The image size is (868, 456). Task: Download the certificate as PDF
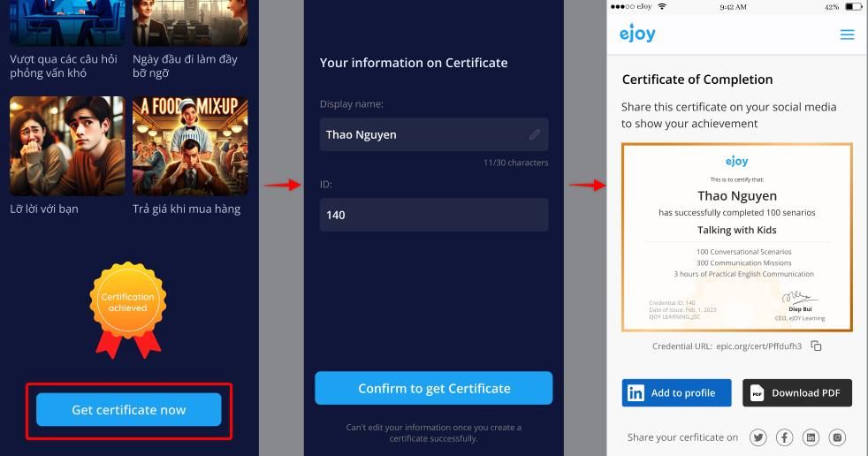[x=796, y=393]
